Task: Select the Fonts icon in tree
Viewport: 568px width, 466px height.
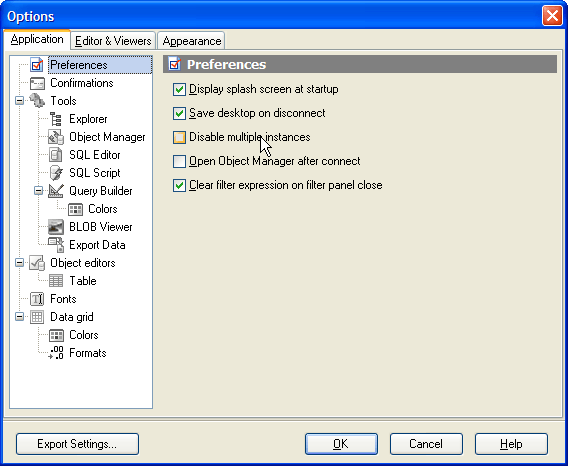Action: tap(37, 299)
